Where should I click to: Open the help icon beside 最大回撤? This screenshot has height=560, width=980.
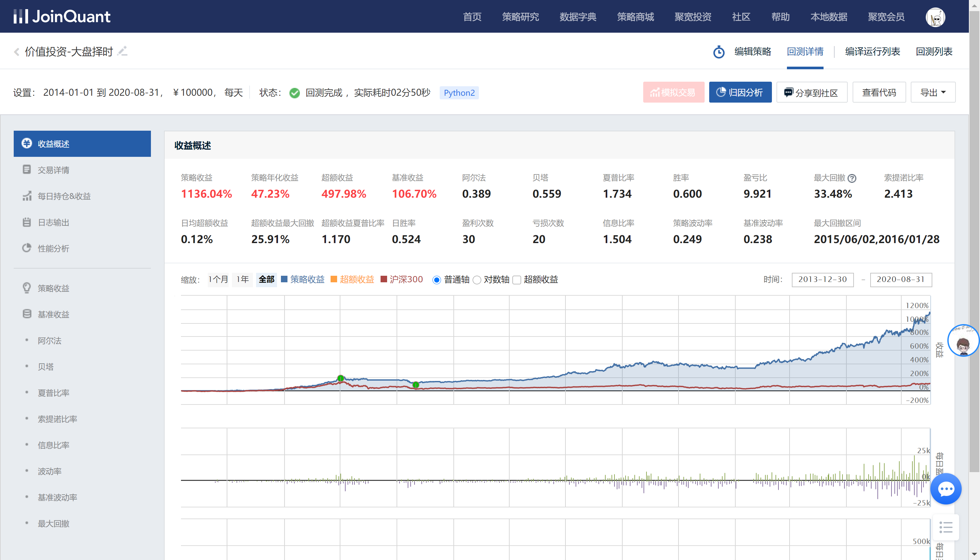[852, 178]
